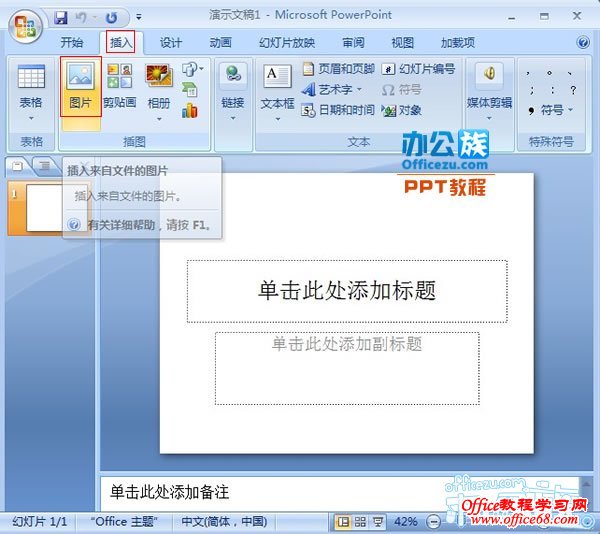
Task: Click the 幻灯片 1/1 status indicator
Action: [40, 522]
